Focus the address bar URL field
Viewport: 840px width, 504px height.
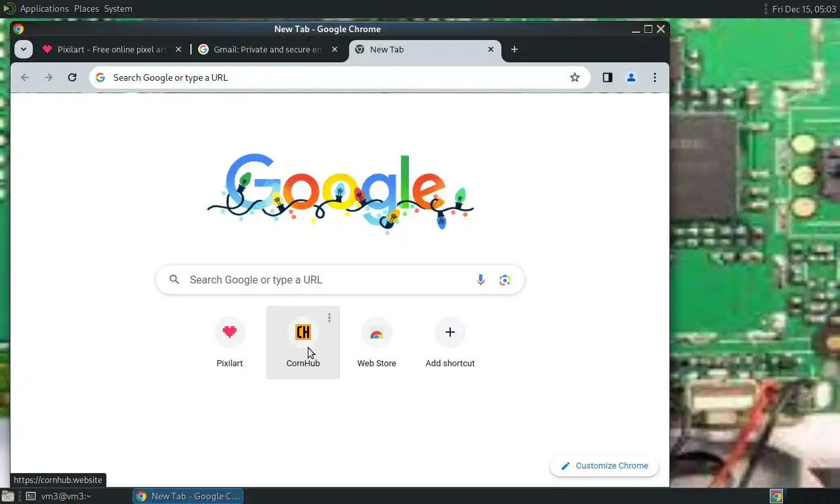coord(340,77)
